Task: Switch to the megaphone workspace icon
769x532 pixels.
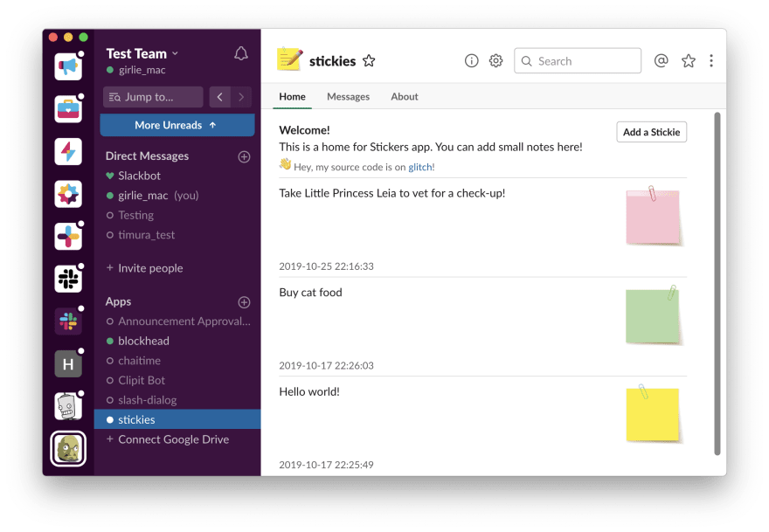Action: [68, 66]
